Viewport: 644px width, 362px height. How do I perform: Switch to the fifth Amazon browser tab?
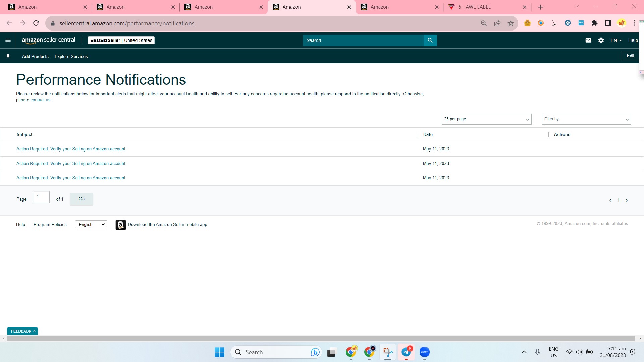click(399, 7)
